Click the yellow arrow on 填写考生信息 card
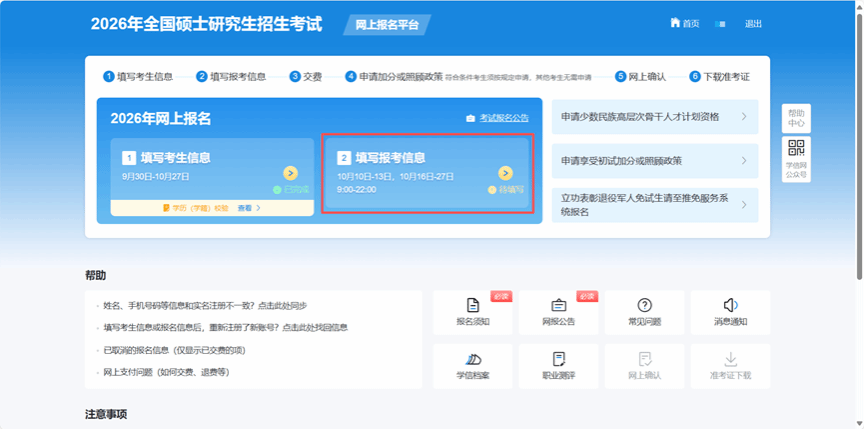Screen dimensions: 864x429 [290, 173]
